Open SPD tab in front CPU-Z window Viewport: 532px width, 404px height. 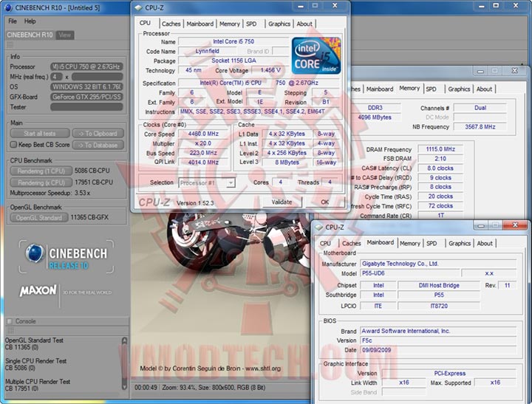(251, 24)
